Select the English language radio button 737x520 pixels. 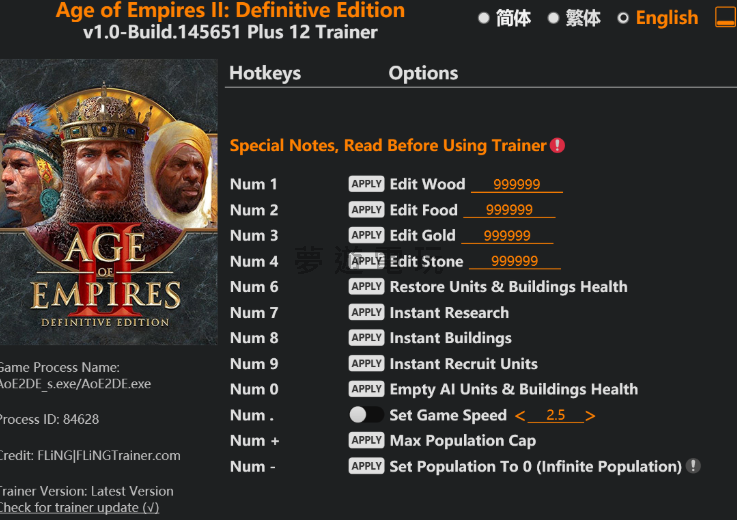623,18
